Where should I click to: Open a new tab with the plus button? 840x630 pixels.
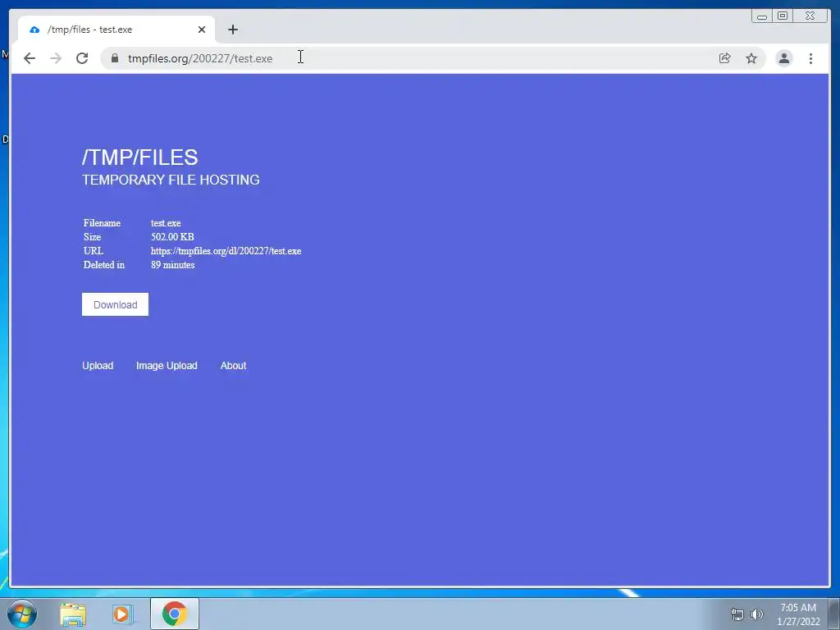(x=232, y=30)
